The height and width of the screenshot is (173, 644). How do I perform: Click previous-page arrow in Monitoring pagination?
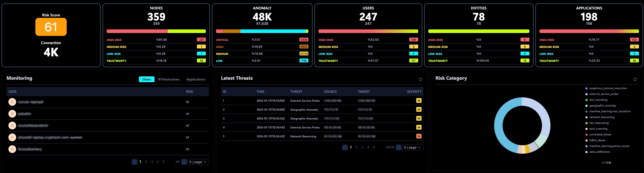pos(135,162)
